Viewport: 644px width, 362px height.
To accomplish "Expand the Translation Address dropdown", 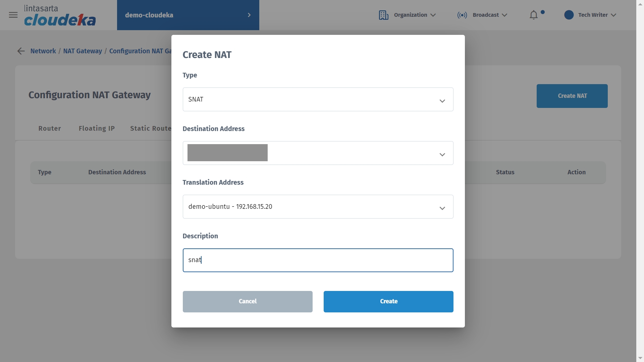I will click(x=442, y=208).
